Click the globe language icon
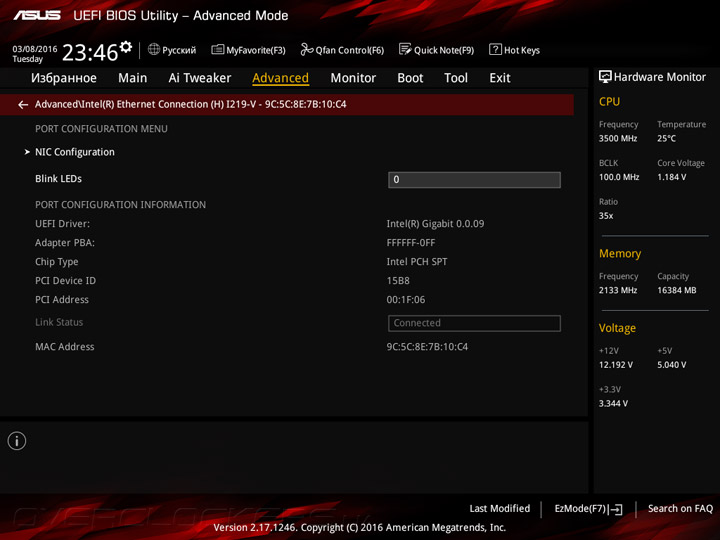Screen dimensions: 720x540 (x=154, y=49)
